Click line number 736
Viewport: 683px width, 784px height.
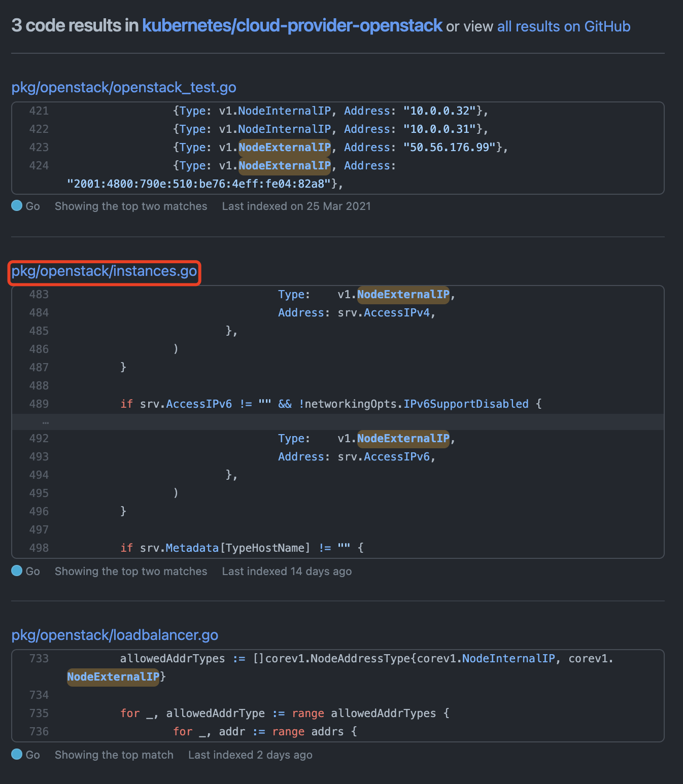pos(39,731)
